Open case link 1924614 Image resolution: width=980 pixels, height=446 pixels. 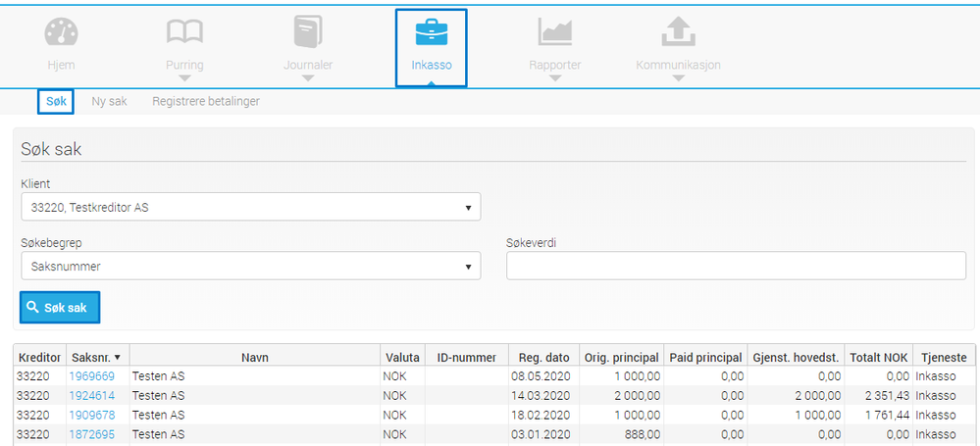pos(92,395)
